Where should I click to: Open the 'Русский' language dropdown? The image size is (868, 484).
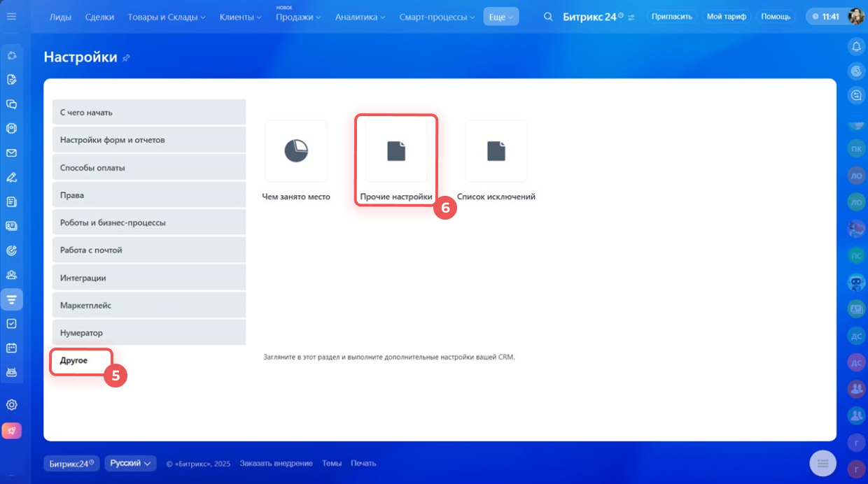(x=130, y=463)
